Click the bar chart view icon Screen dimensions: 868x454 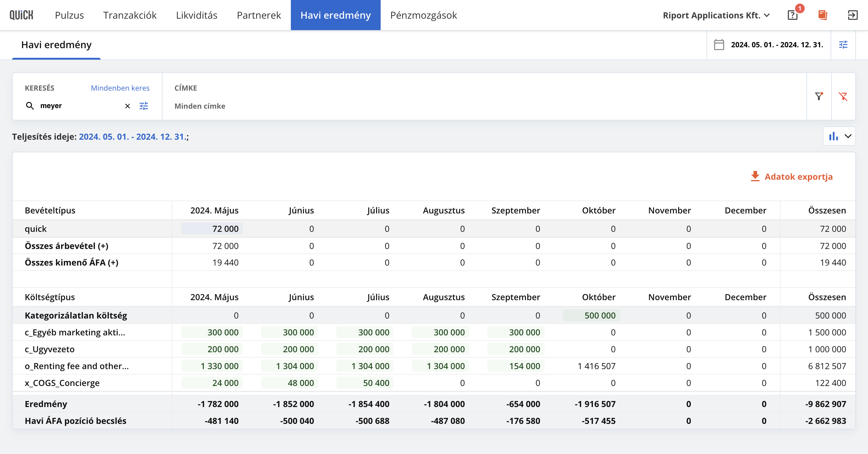click(x=833, y=136)
